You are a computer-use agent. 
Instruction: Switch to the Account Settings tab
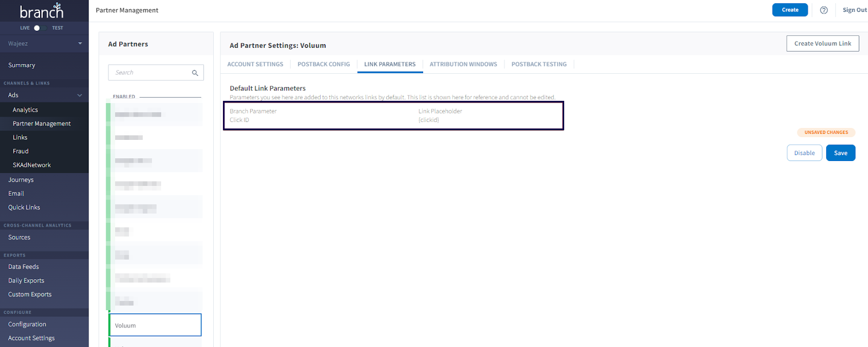[255, 65]
